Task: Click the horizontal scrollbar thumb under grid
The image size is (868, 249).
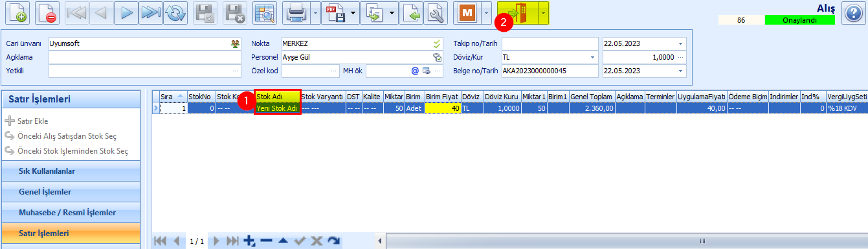Action: tap(702, 241)
